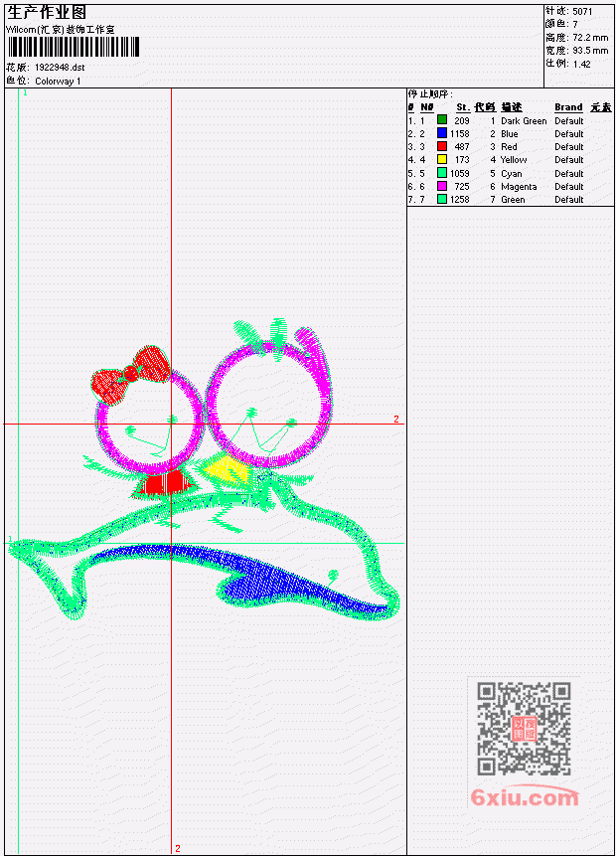Click 'Default' brand in the Magenta row

pyautogui.click(x=569, y=187)
